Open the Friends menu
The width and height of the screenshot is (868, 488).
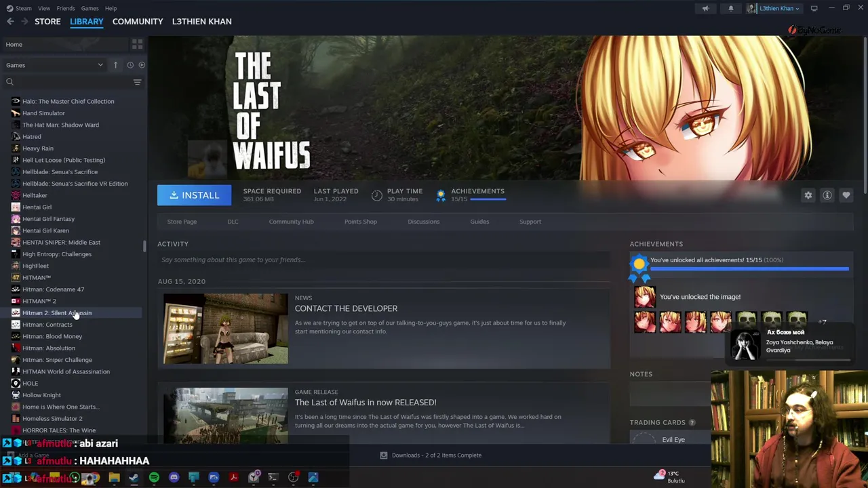click(66, 8)
